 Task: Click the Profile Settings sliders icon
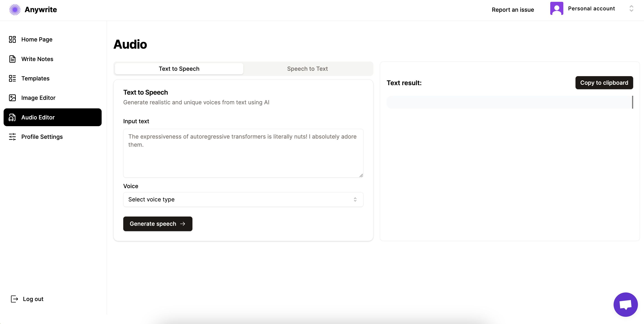coord(12,137)
